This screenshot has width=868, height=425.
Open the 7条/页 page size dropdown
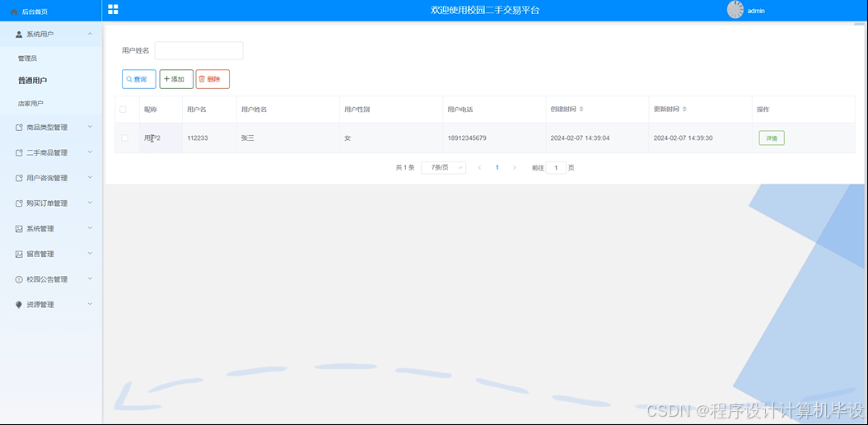click(x=443, y=168)
